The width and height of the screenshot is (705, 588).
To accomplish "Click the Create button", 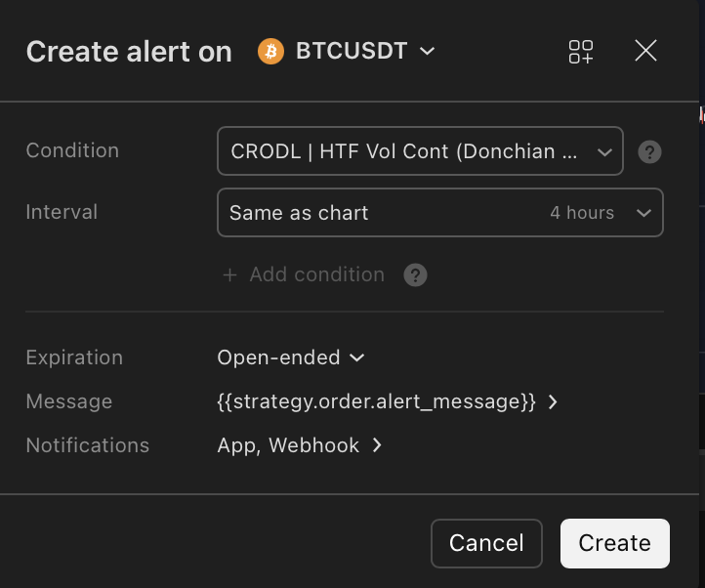I will [614, 543].
